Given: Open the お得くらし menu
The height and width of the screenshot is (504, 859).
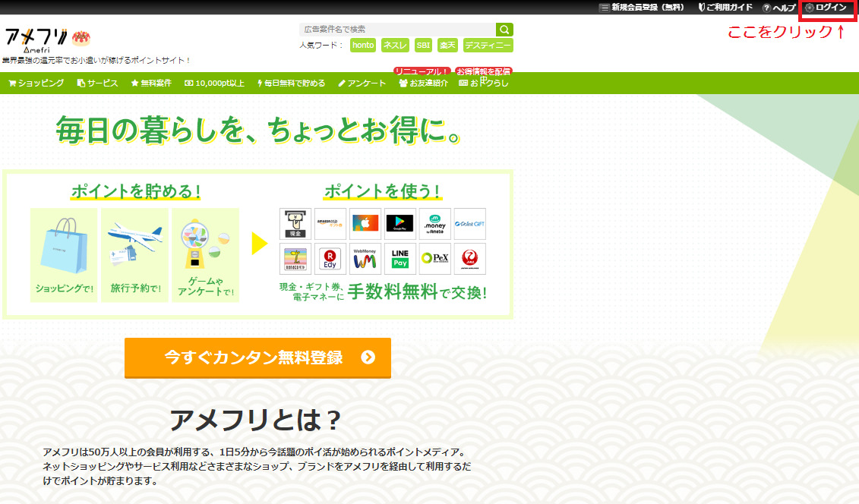Looking at the screenshot, I should [483, 83].
